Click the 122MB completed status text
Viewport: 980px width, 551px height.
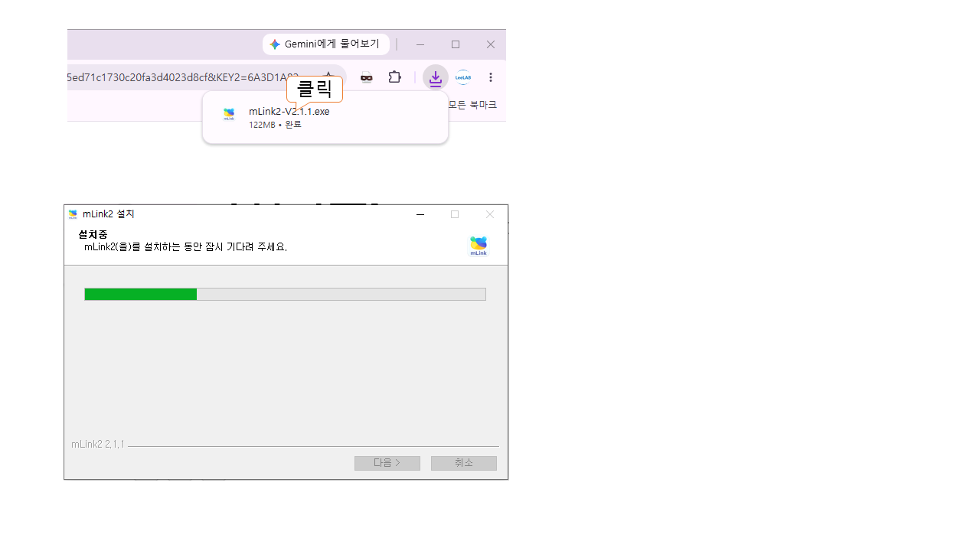pos(275,125)
